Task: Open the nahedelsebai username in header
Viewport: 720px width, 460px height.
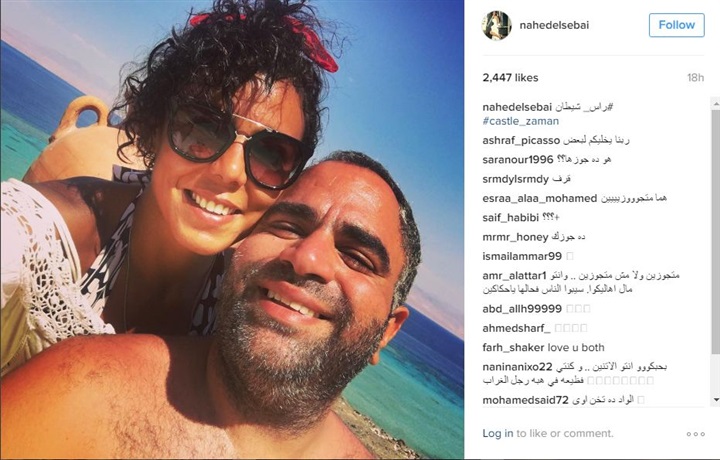Action: pyautogui.click(x=554, y=25)
